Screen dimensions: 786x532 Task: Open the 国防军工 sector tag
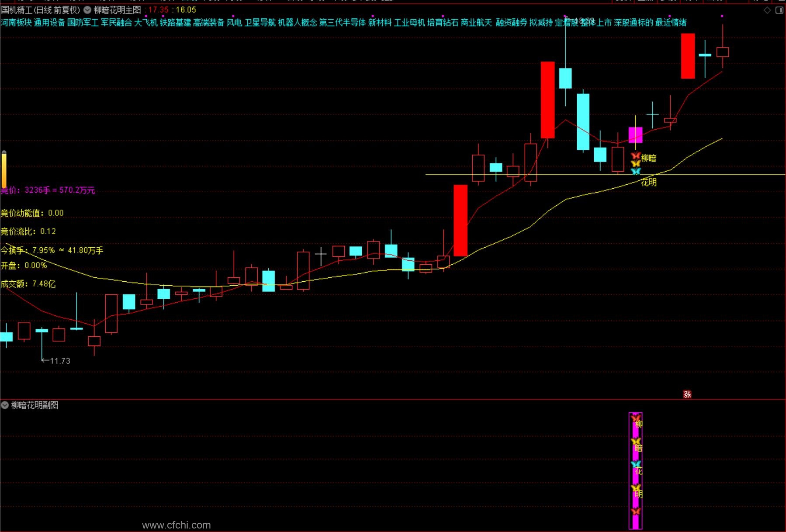pos(83,22)
